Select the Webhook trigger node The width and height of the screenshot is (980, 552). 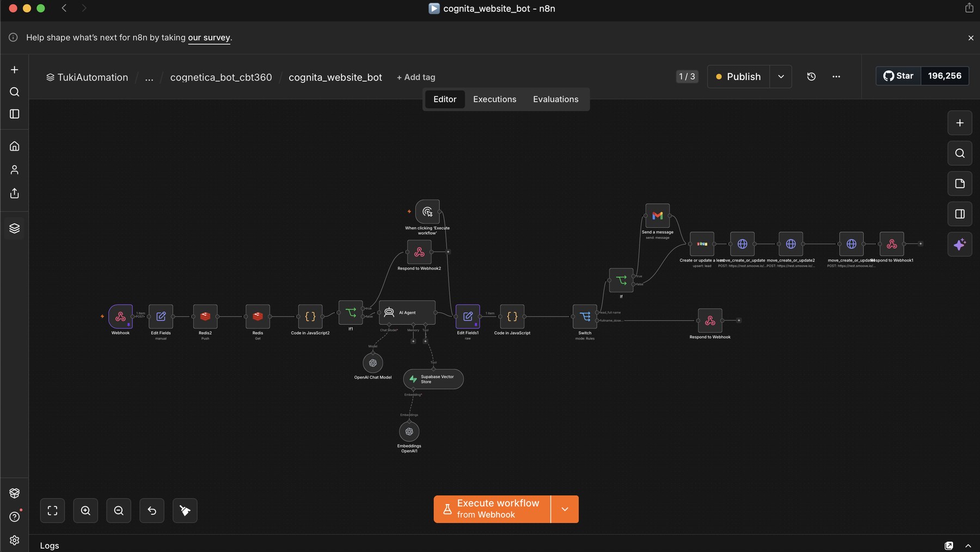[x=120, y=316]
